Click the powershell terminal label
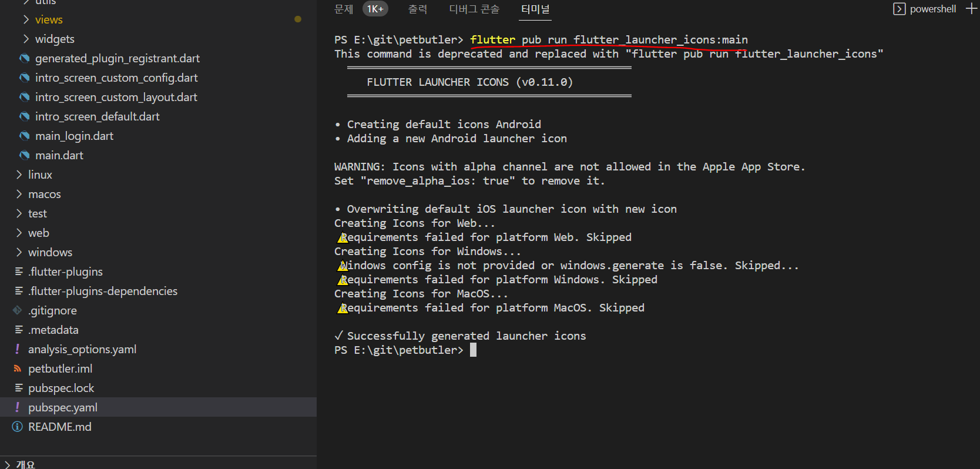Screen dimensions: 980x469 click(933, 9)
